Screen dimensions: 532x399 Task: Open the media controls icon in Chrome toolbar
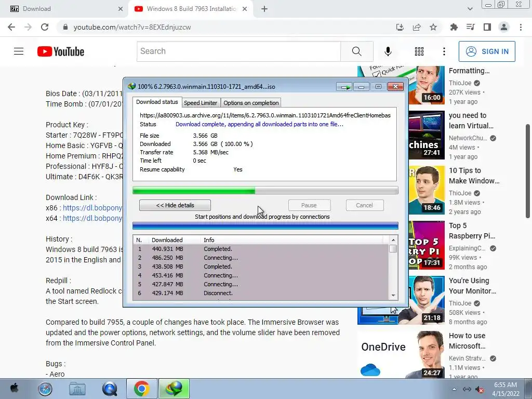pos(470,27)
